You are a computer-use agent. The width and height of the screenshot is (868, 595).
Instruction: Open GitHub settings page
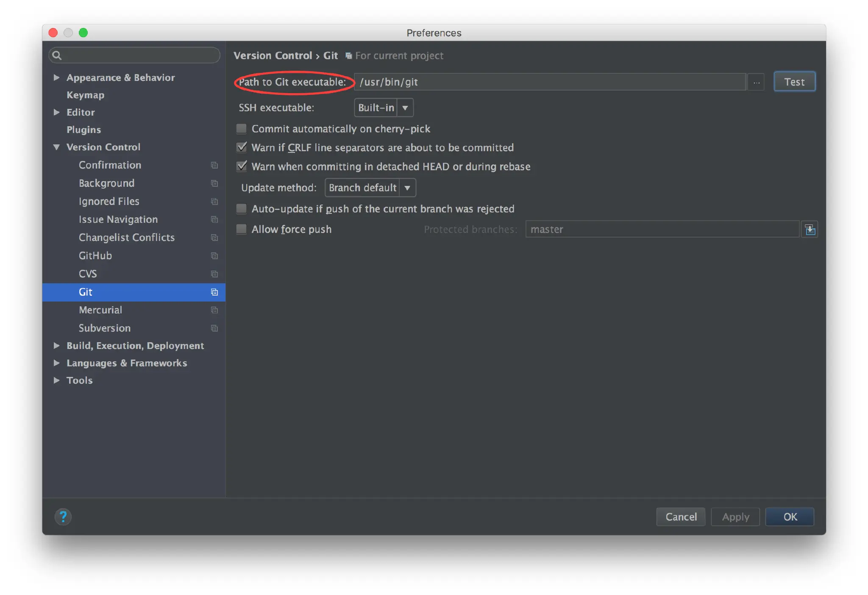pos(95,256)
